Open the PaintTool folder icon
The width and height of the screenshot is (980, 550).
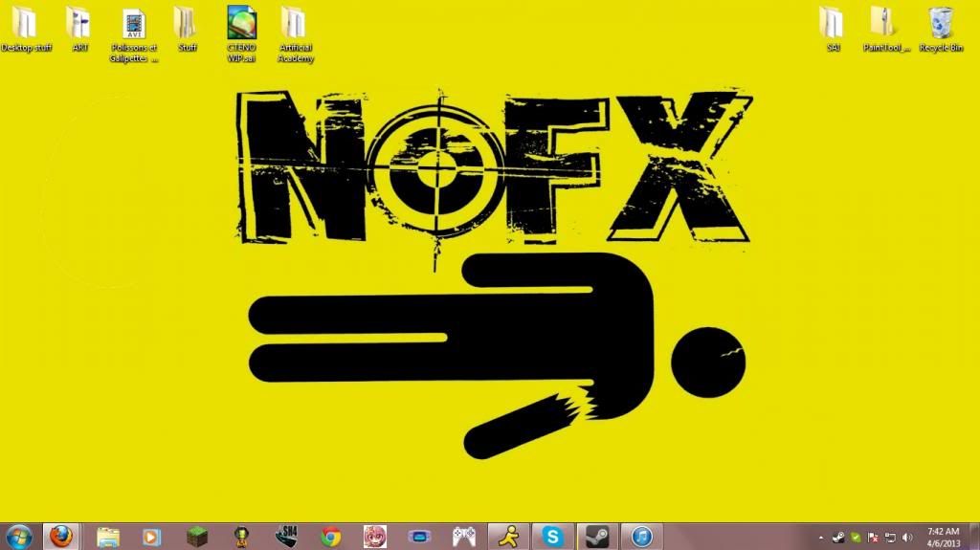click(885, 30)
